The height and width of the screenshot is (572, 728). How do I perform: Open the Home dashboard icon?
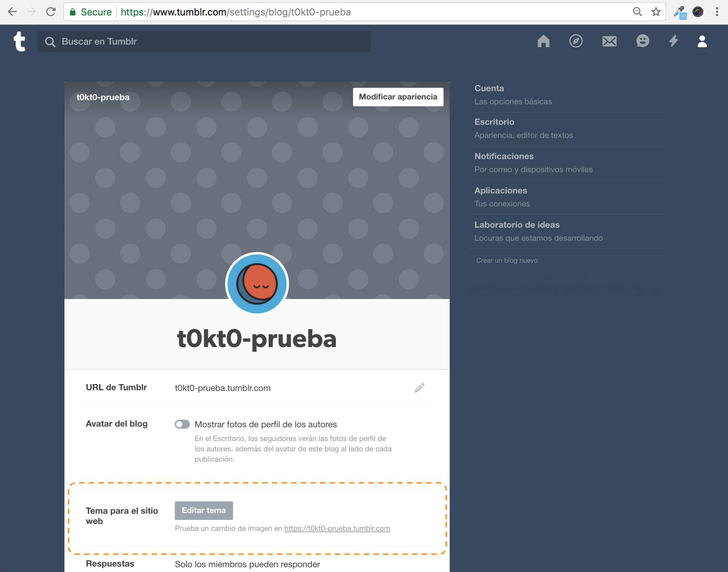coord(543,41)
